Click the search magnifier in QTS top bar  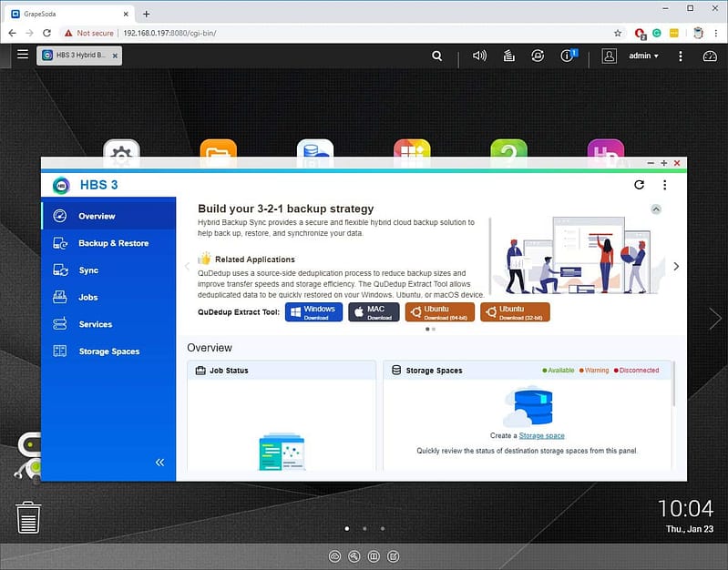tap(436, 56)
